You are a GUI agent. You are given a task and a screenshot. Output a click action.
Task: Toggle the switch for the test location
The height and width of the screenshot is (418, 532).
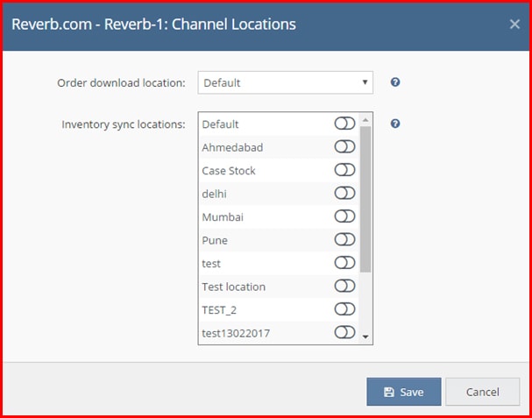pos(344,263)
